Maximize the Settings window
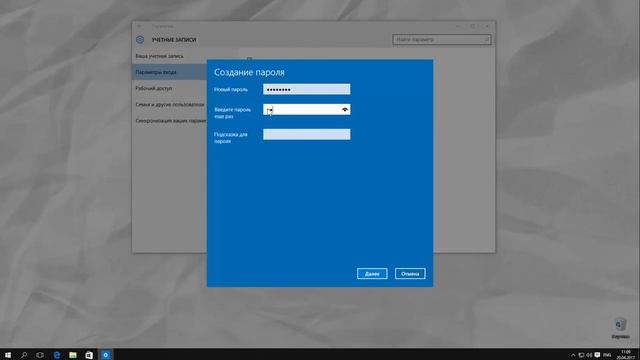This screenshot has height=360, width=640. pyautogui.click(x=473, y=26)
